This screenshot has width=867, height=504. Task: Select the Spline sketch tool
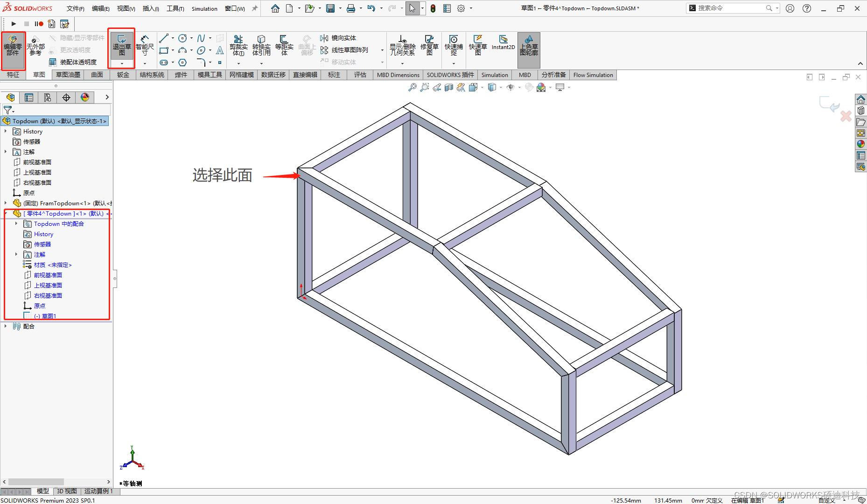click(x=201, y=38)
